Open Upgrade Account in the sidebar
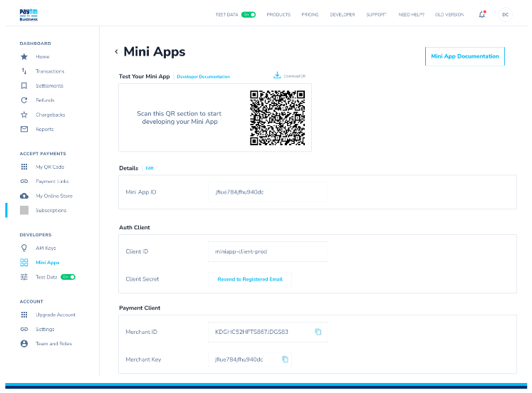The height and width of the screenshot is (393, 532). tap(56, 315)
